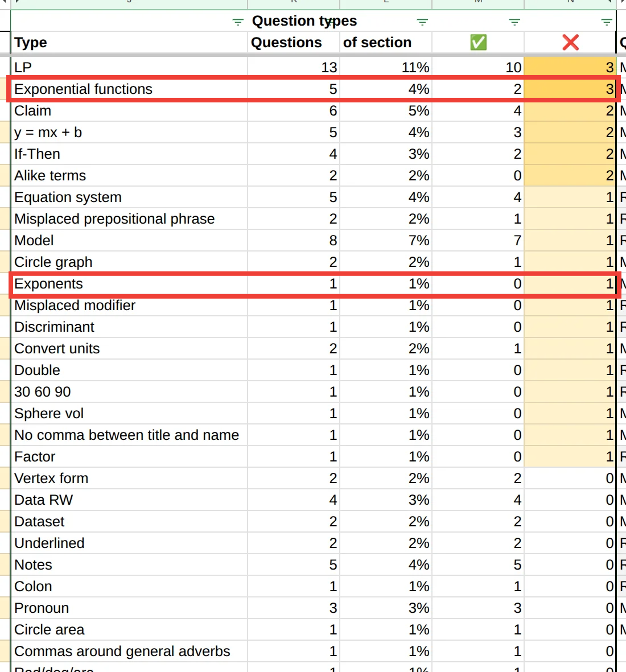Screen dimensions: 626x672
Task: Open the filter icon above the green checkmark column
Action: [514, 22]
